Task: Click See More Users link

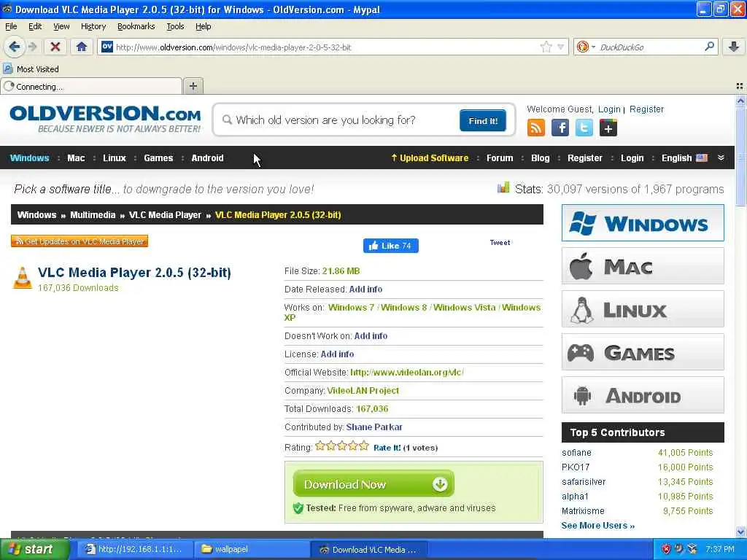Action: 598,525
